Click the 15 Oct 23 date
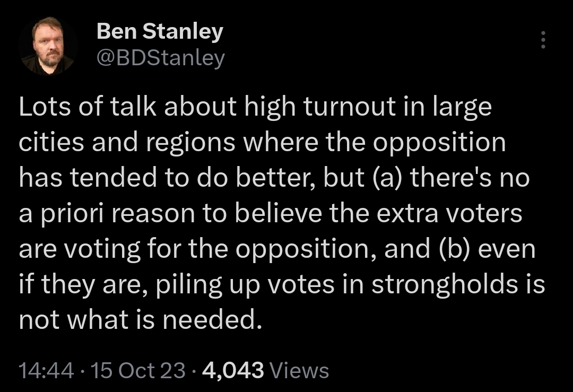 pyautogui.click(x=138, y=370)
